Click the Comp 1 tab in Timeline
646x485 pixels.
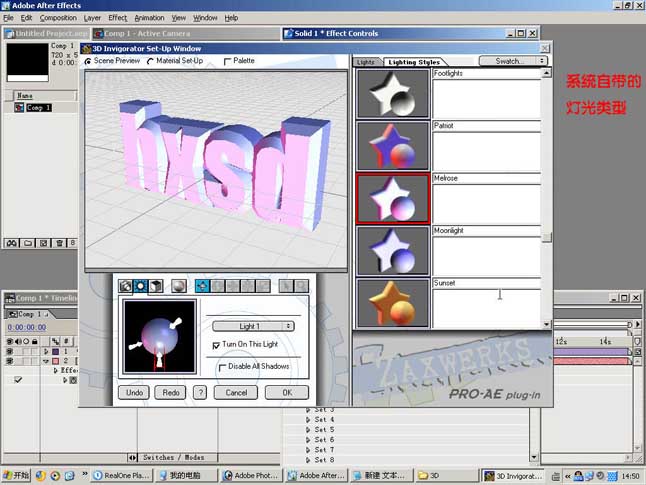[x=29, y=314]
